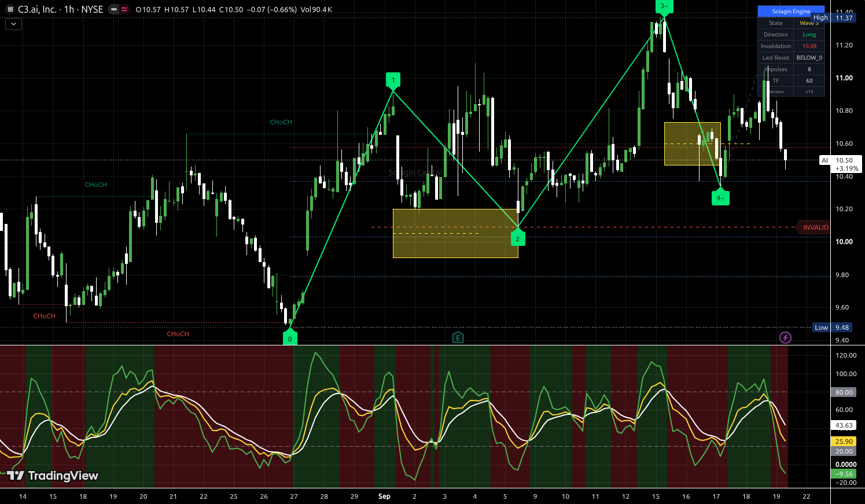Screen dimensions: 865x504
Task: Click the yellow zone box touching wave 2
Action: [x=455, y=233]
